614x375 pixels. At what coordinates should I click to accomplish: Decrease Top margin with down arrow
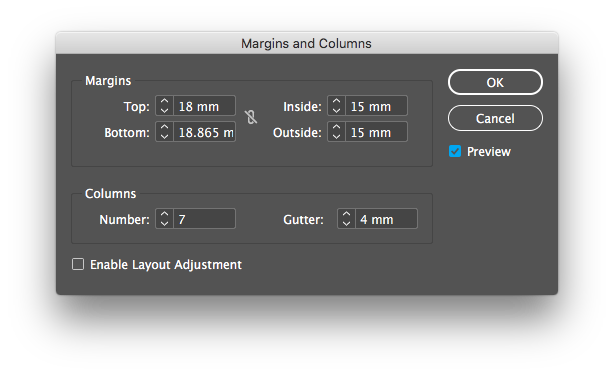164,111
